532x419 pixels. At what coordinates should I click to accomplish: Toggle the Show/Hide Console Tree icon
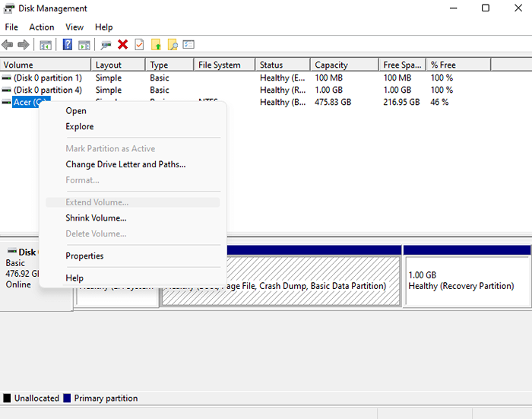pos(45,45)
